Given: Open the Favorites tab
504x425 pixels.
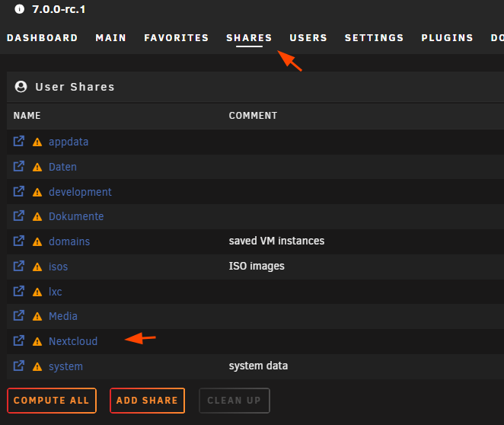Looking at the screenshot, I should pyautogui.click(x=176, y=38).
